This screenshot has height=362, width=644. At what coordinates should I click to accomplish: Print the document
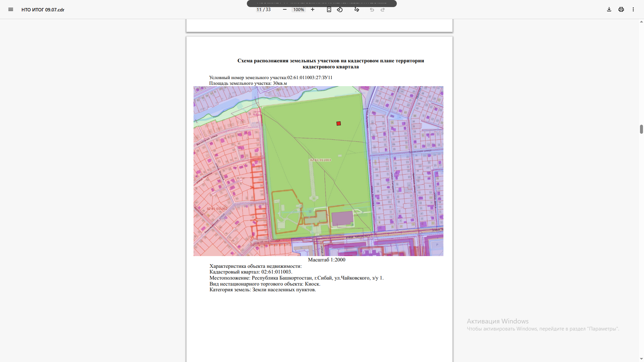click(621, 9)
